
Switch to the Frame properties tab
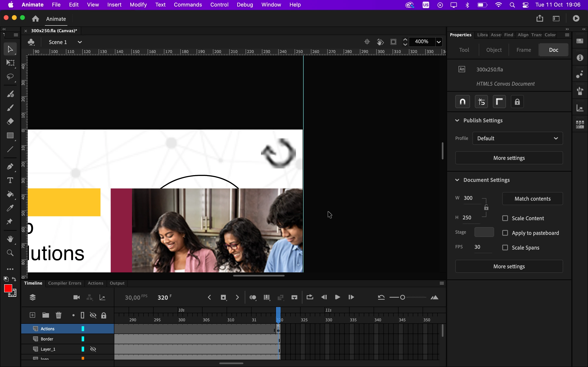pos(524,50)
